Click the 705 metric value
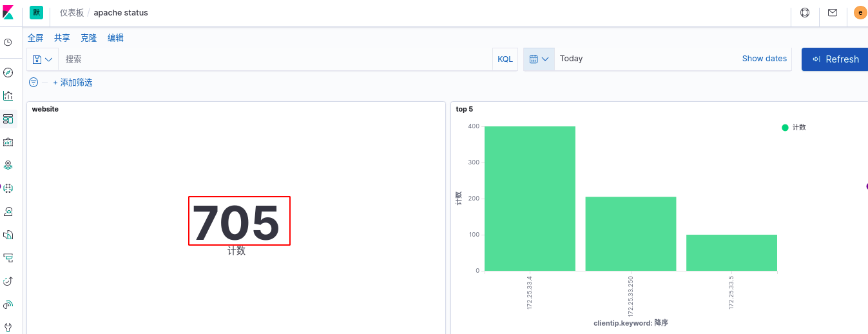Viewport: 868px width, 334px height. (x=236, y=222)
